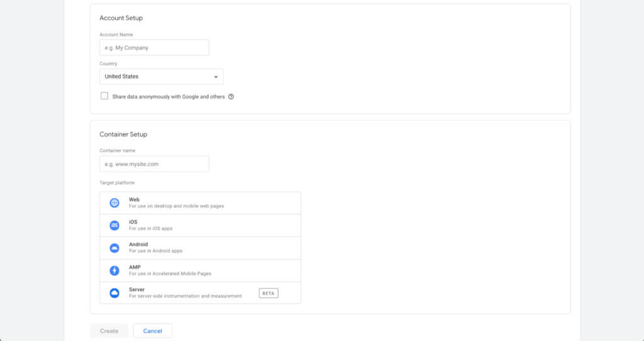The width and height of the screenshot is (644, 341).
Task: Click the iOS platform icon
Action: coord(114,225)
